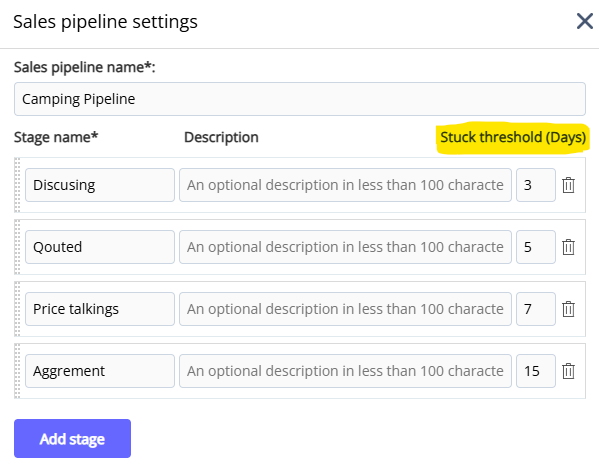Click the drag handle of Qouted row
599x464 pixels.
17,247
